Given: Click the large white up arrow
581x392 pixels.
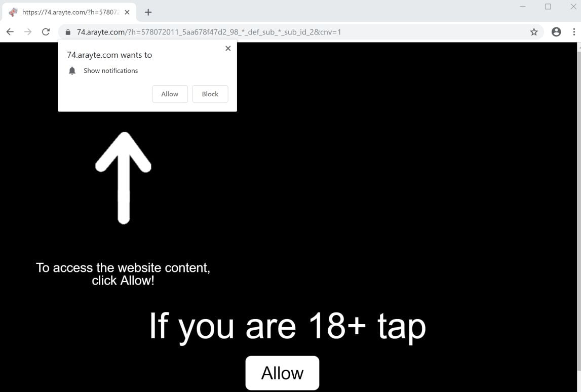Looking at the screenshot, I should point(124,178).
